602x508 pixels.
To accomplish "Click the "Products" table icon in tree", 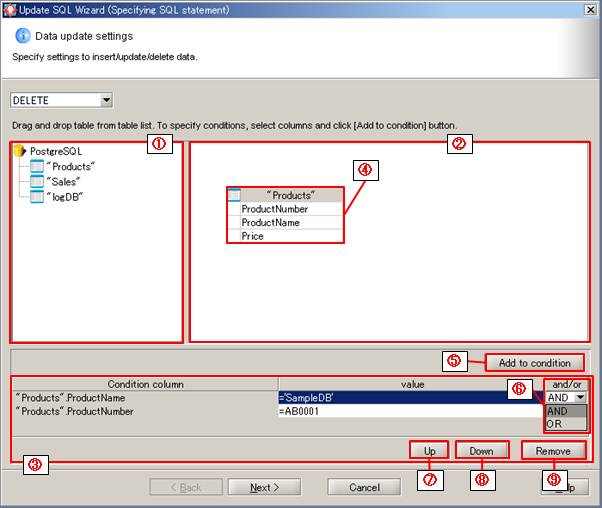I will [37, 166].
